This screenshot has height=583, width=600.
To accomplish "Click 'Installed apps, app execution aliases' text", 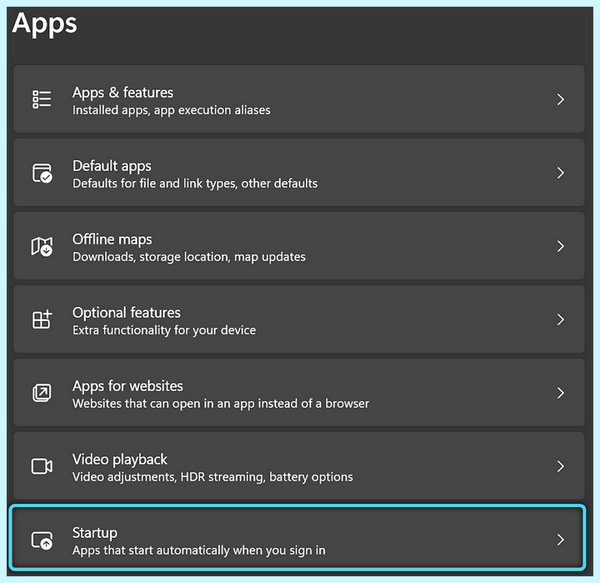I will [x=171, y=111].
